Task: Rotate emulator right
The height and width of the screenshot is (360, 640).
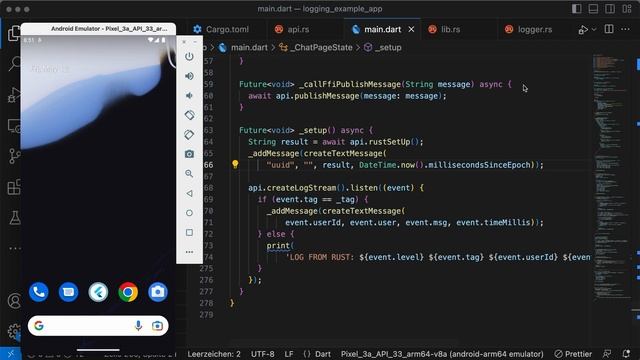Action: 189,135
